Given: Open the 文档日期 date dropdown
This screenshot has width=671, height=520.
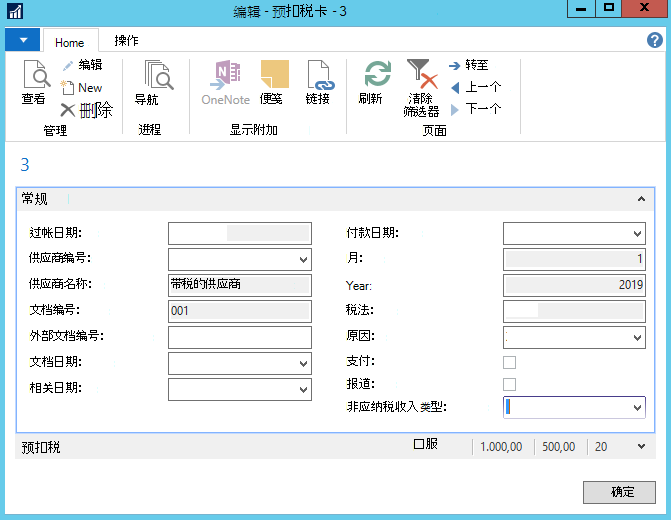Looking at the screenshot, I should tap(303, 364).
